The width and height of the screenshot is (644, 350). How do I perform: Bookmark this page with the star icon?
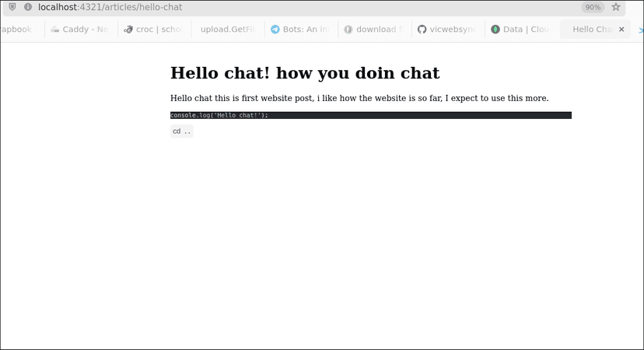[x=616, y=7]
